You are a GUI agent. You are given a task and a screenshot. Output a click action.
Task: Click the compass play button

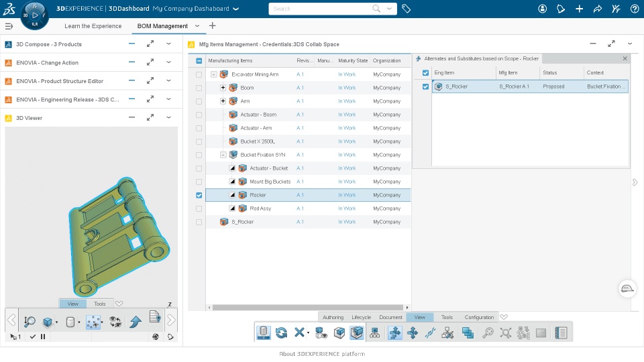pos(34,15)
